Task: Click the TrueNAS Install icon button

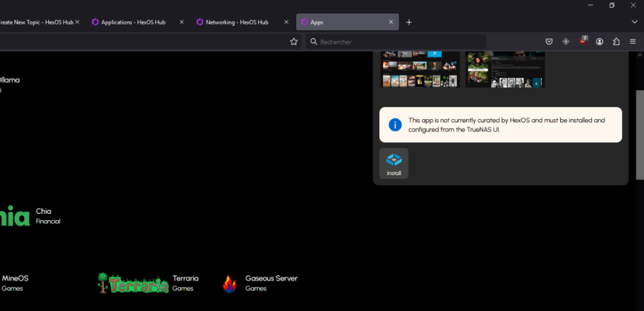Action: click(x=393, y=163)
